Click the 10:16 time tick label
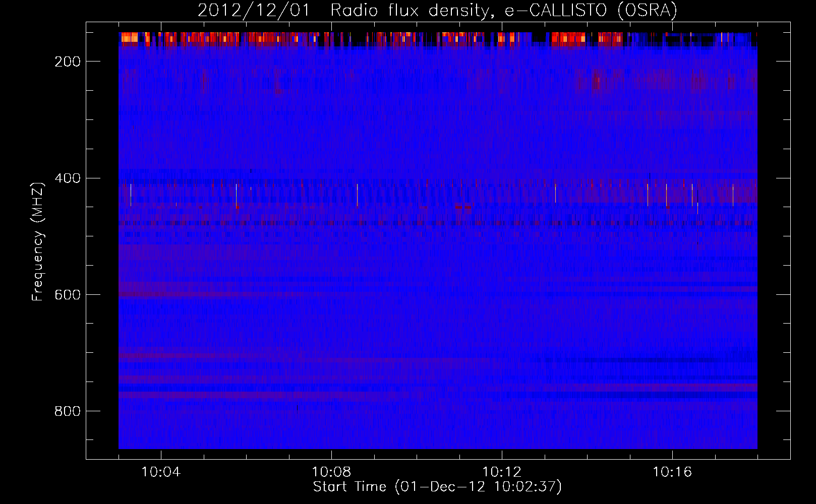Image resolution: width=816 pixels, height=504 pixels. tap(672, 472)
